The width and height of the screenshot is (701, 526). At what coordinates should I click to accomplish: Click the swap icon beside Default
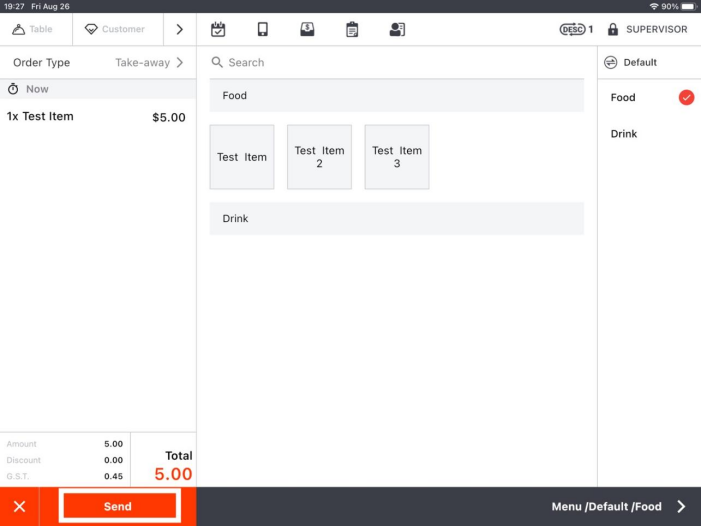[611, 62]
